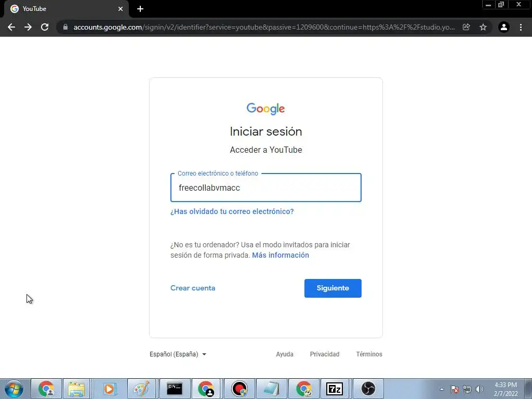Image resolution: width=532 pixels, height=399 pixels.
Task: Click the blue 'Siguiente' button
Action: click(333, 288)
